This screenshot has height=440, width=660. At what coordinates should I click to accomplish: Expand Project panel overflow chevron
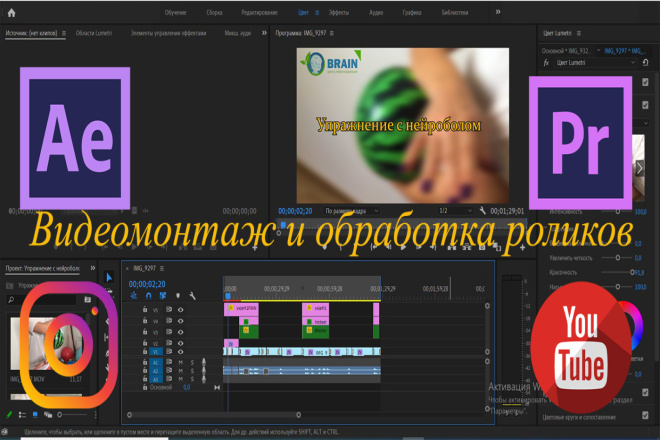pos(93,268)
